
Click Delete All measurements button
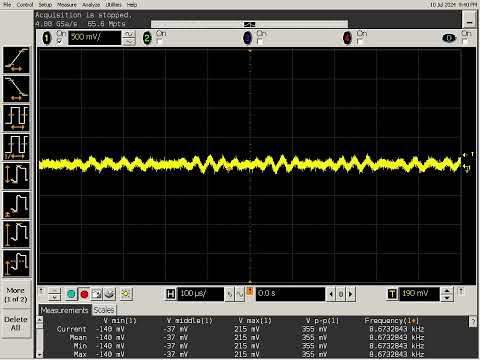tap(16, 323)
